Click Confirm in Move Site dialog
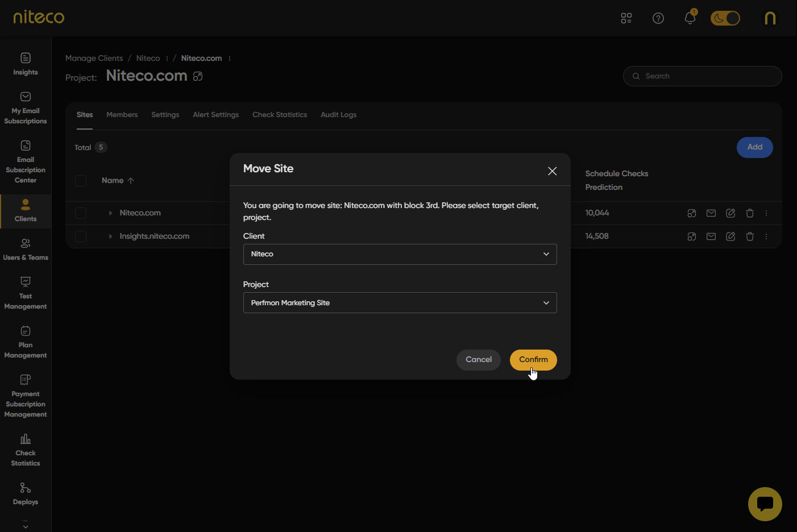Image resolution: width=797 pixels, height=532 pixels. coord(533,360)
